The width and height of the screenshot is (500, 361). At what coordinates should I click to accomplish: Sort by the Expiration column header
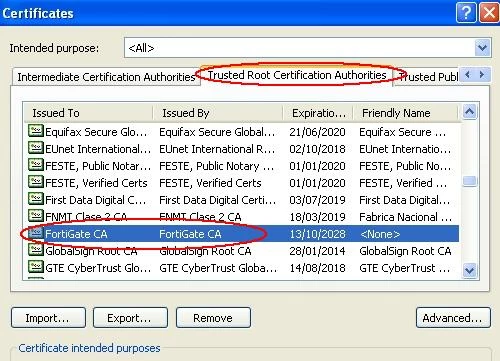tap(318, 113)
